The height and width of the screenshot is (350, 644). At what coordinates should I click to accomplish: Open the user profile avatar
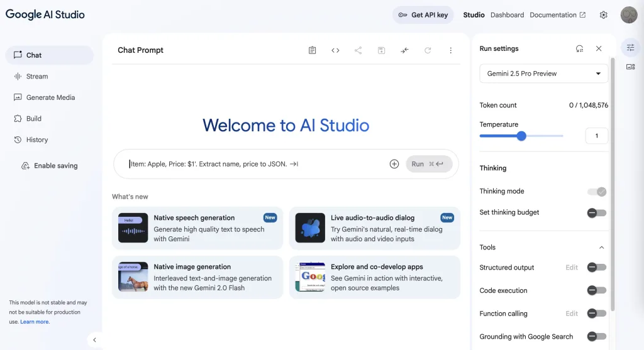pos(629,15)
